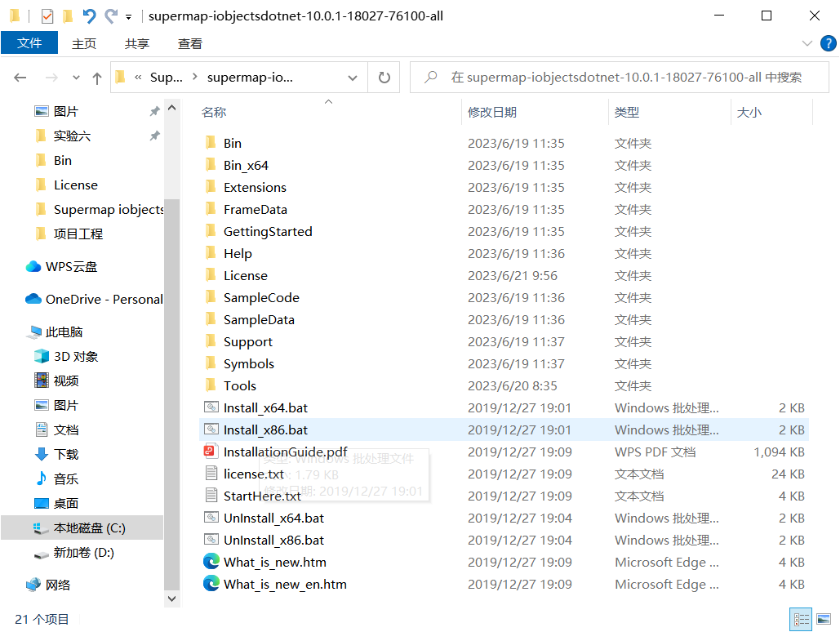Select 此电脑 in navigation pane
This screenshot has width=840, height=632.
64,332
